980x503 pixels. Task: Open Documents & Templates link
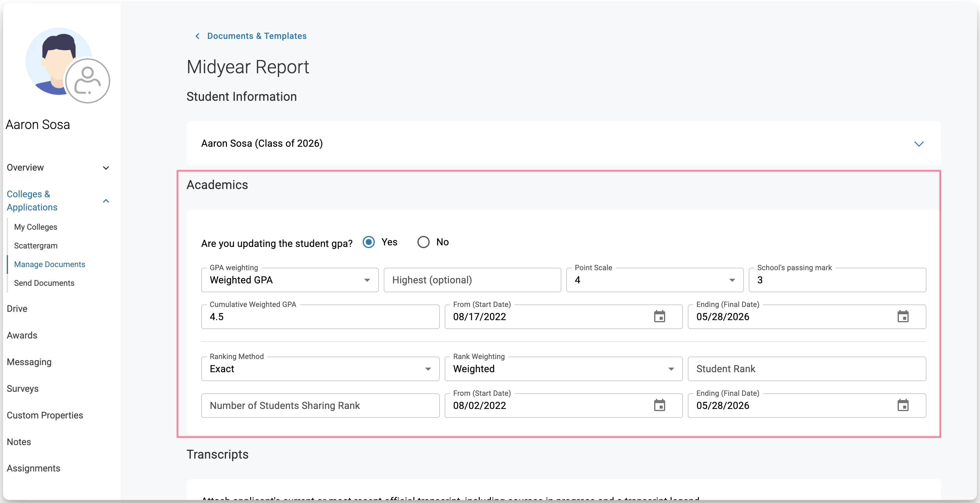click(257, 36)
